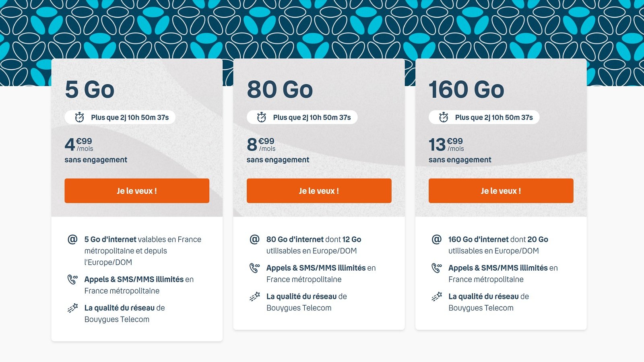Select the 80 Go plan heading

(279, 90)
